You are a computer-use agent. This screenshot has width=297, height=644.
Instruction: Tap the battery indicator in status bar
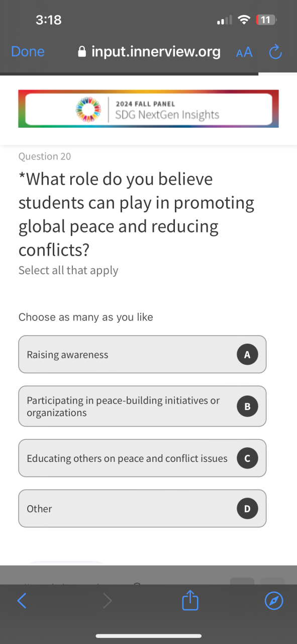click(266, 20)
